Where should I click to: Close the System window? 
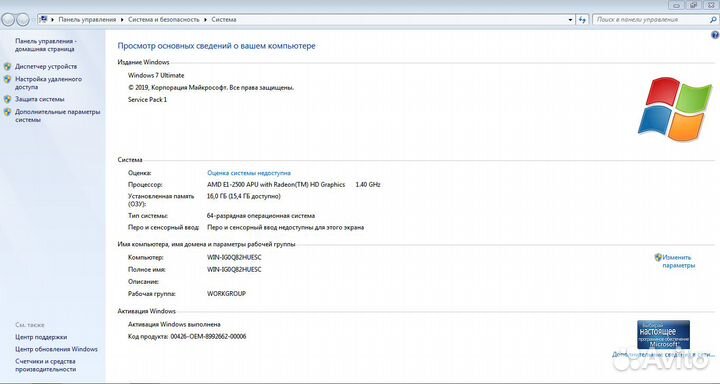tap(711, 5)
